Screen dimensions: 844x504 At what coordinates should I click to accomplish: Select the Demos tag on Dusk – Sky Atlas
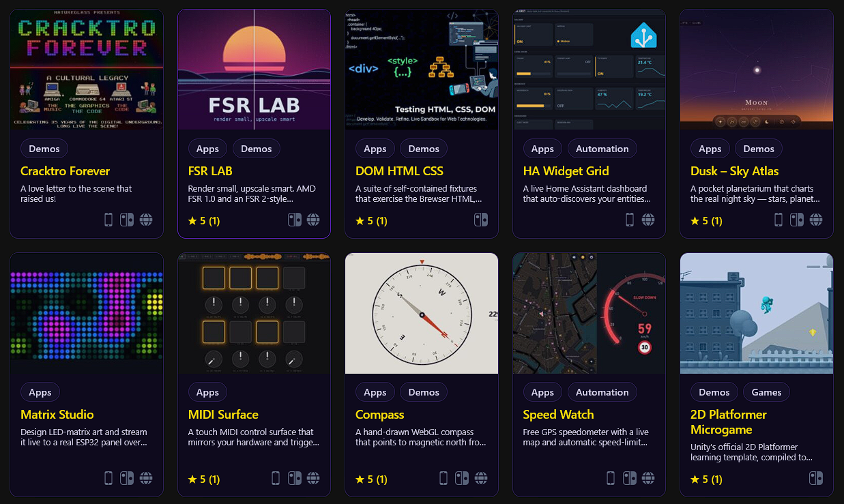pos(759,149)
